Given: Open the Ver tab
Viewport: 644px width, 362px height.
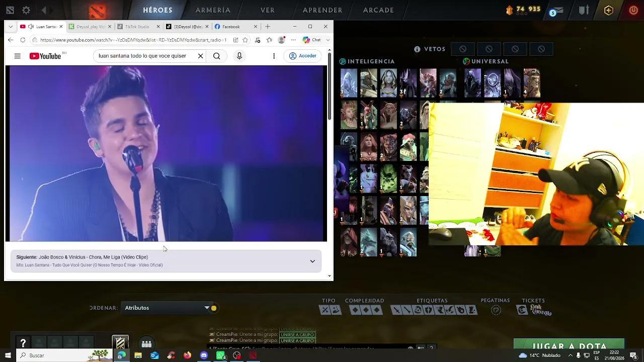Looking at the screenshot, I should (x=268, y=10).
